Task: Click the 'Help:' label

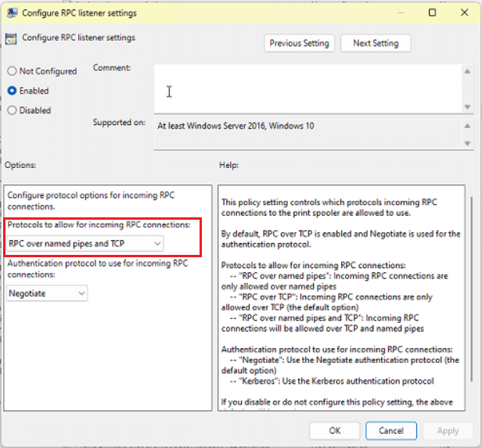Action: (228, 165)
